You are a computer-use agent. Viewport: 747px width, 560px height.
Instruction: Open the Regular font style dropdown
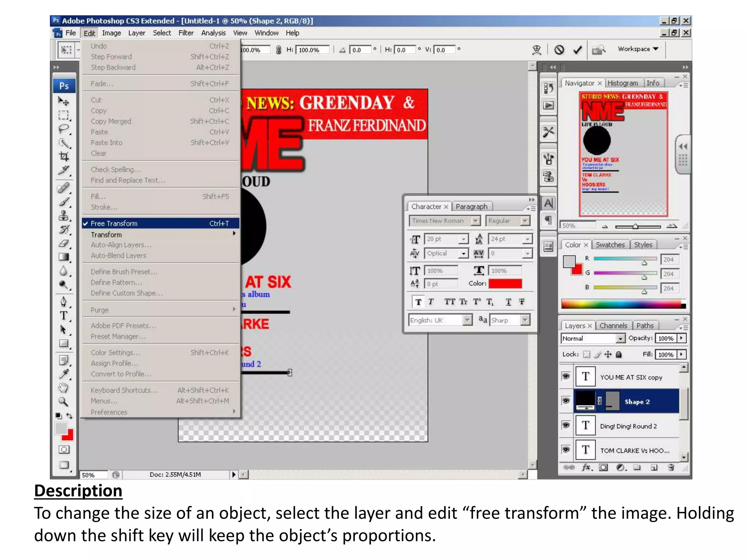[525, 221]
